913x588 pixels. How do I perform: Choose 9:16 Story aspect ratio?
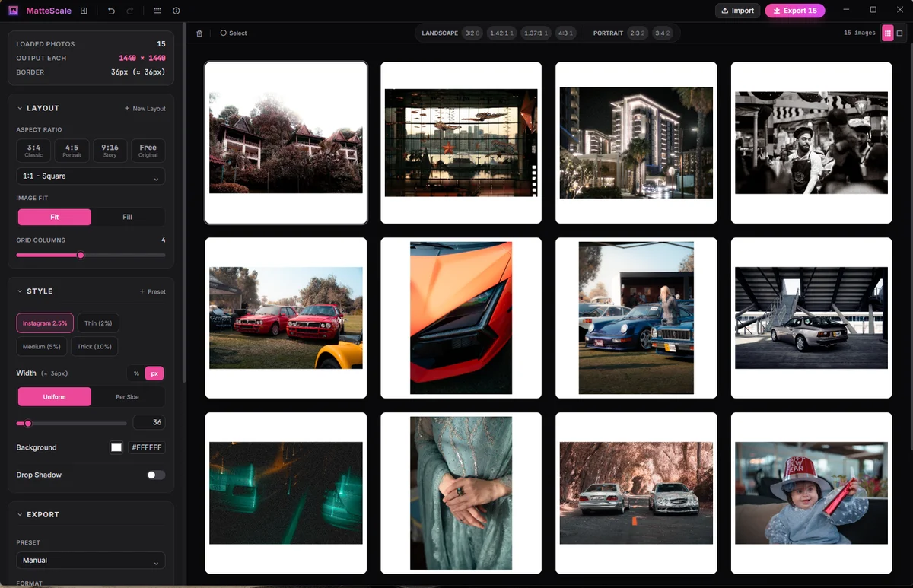(x=110, y=151)
